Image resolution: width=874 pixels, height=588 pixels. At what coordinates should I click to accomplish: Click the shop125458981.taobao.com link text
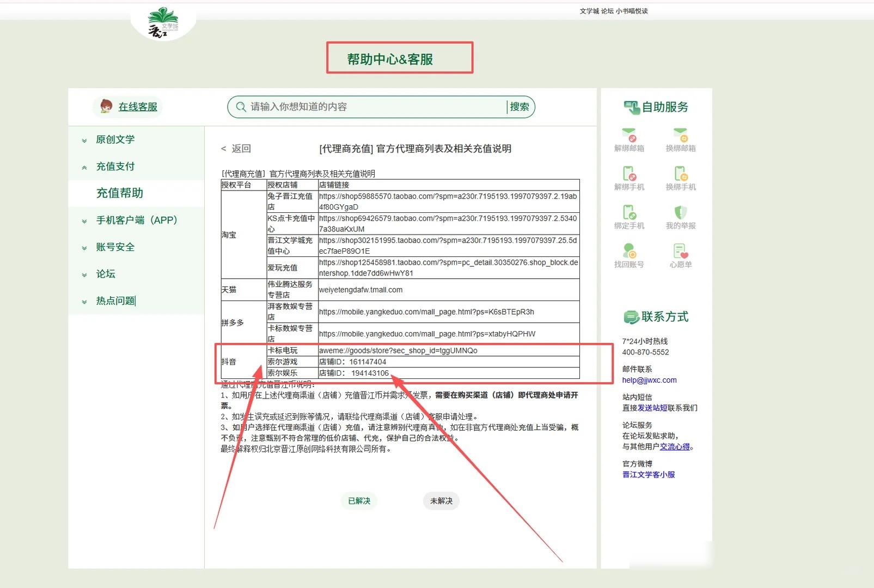(448, 268)
